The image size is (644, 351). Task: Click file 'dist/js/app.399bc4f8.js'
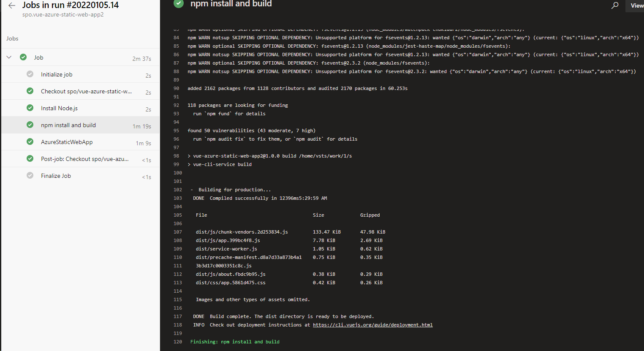(228, 240)
